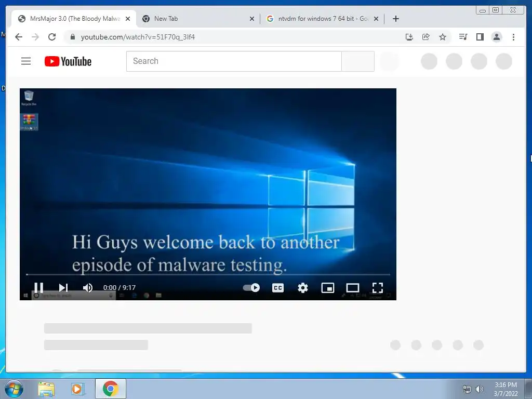Screen dimensions: 532x399
Task: Switch to theater mode
Action: coord(353,288)
